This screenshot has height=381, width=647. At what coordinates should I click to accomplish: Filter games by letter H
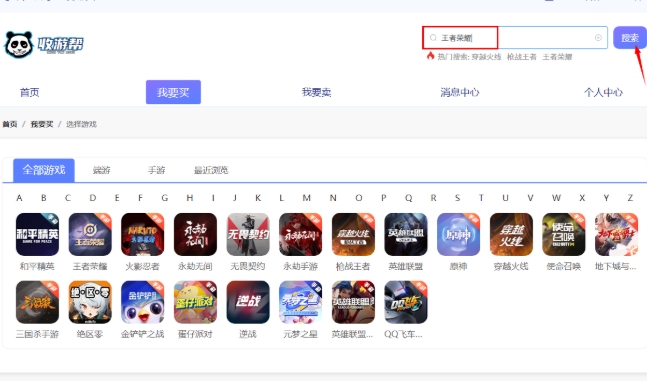189,198
